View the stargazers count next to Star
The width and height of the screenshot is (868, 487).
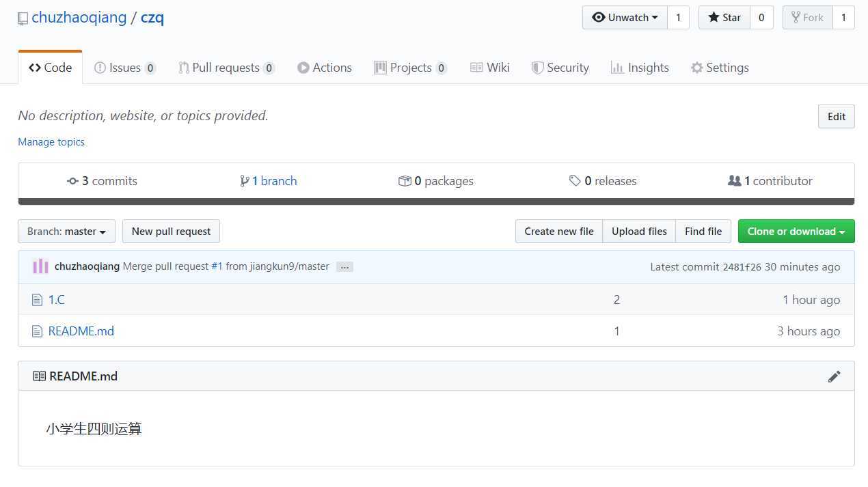761,18
